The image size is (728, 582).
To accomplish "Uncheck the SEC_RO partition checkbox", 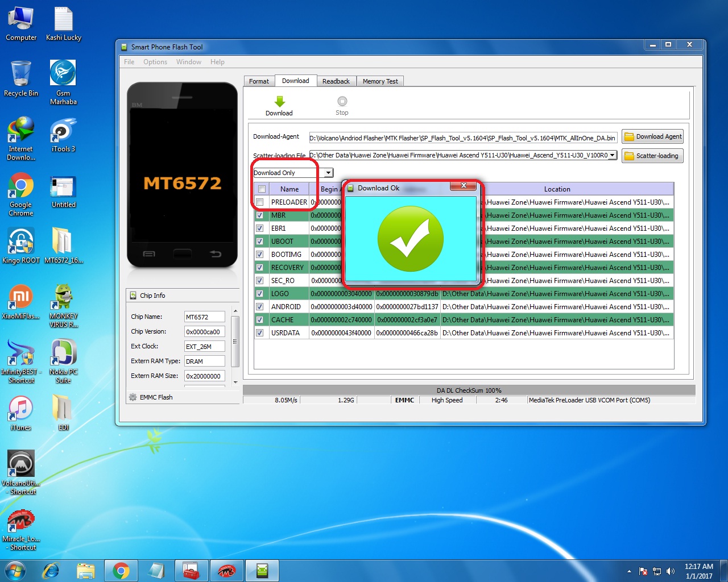I will click(x=260, y=281).
